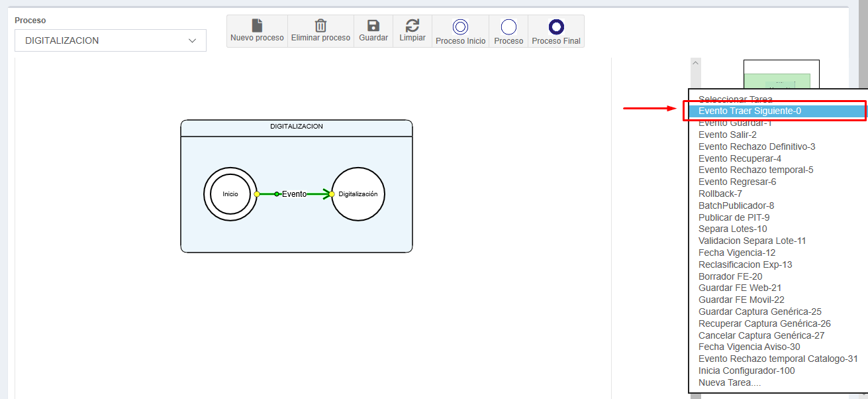868x399 pixels.
Task: Click the Nuevo proceso file icon
Action: 257,26
